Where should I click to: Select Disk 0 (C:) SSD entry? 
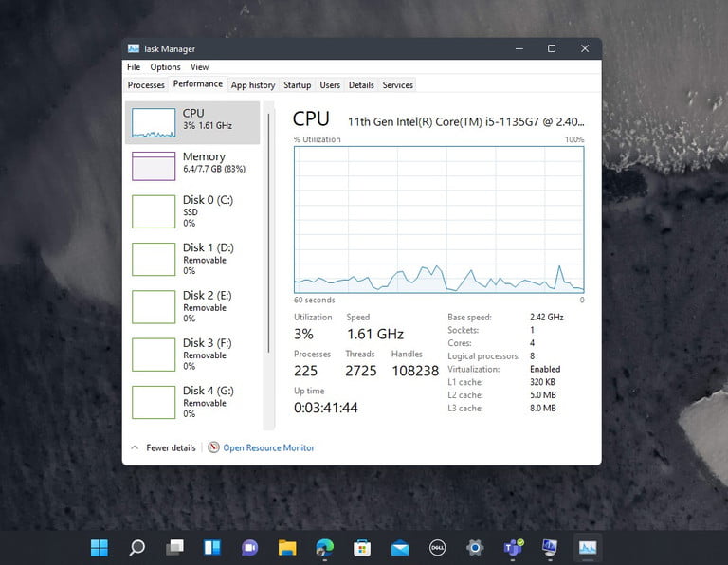click(192, 211)
